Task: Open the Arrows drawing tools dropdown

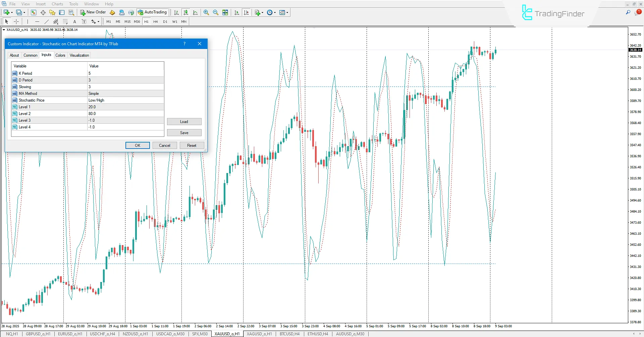Action: [98, 21]
